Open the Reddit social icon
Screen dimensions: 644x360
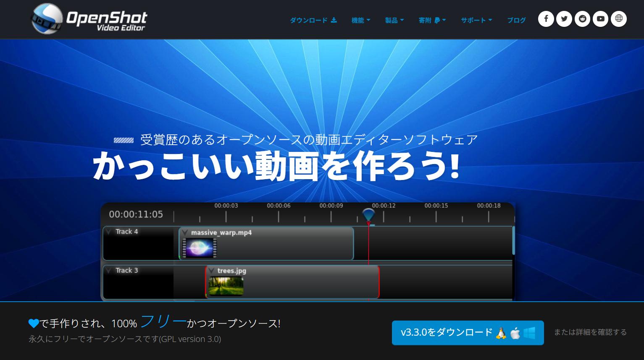click(x=582, y=19)
